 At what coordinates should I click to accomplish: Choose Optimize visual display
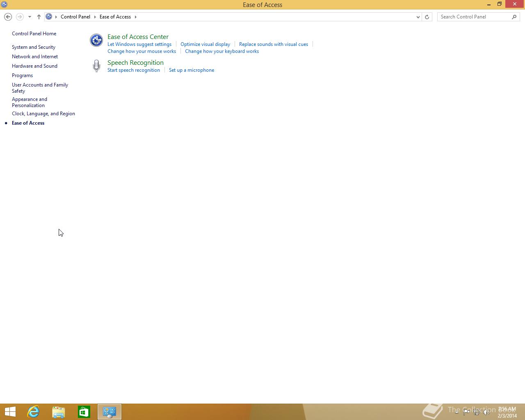coord(205,44)
